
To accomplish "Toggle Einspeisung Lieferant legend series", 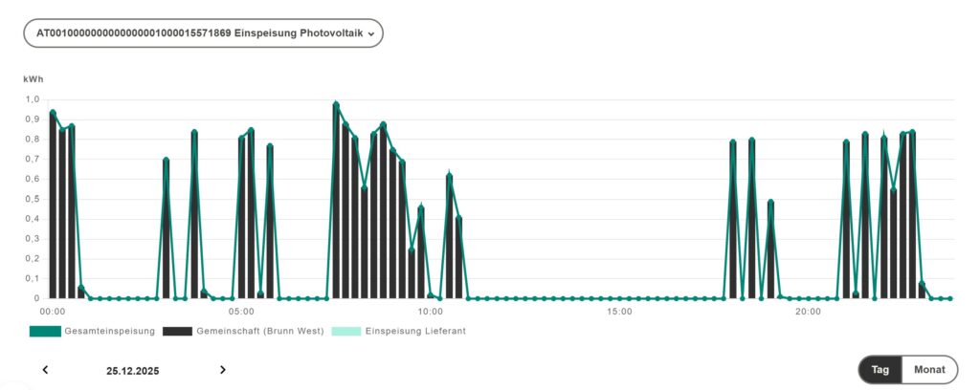I will coord(415,331).
